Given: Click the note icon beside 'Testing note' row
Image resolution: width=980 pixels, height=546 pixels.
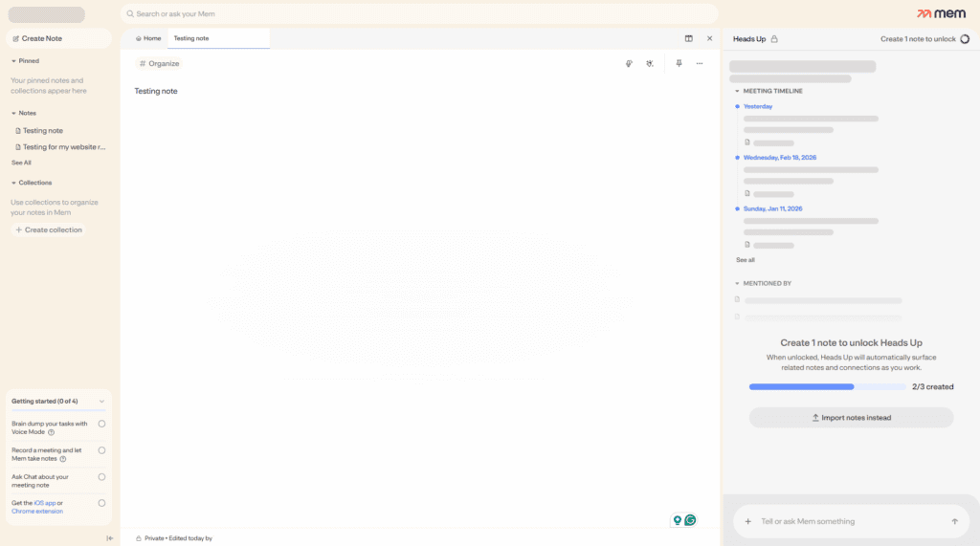Looking at the screenshot, I should point(18,131).
